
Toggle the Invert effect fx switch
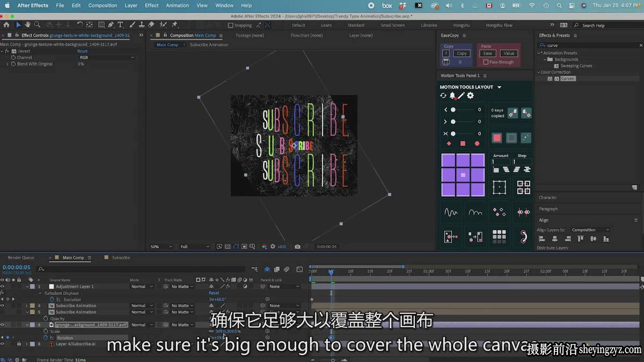click(x=8, y=51)
